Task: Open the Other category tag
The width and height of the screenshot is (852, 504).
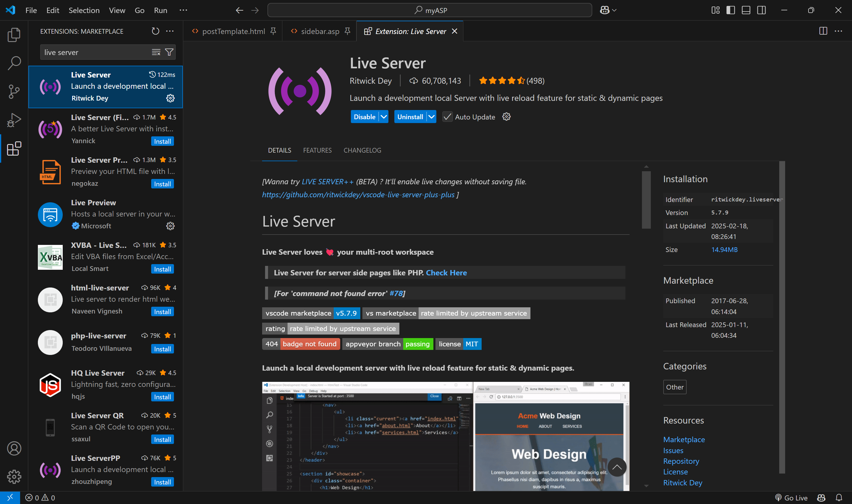Action: [675, 387]
